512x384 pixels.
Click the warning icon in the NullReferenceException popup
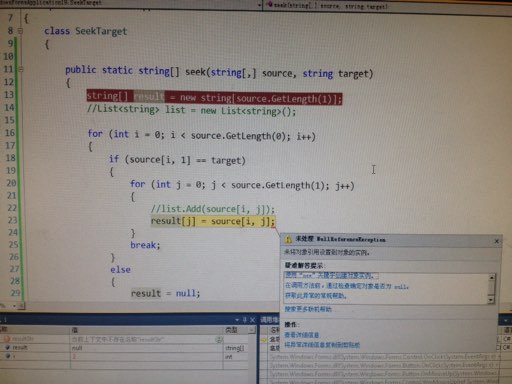[288, 239]
